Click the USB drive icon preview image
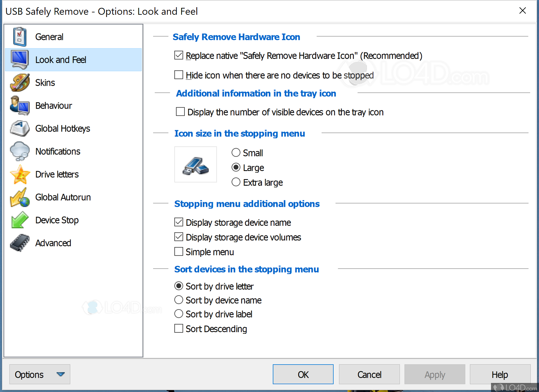The height and width of the screenshot is (392, 539). (x=195, y=164)
